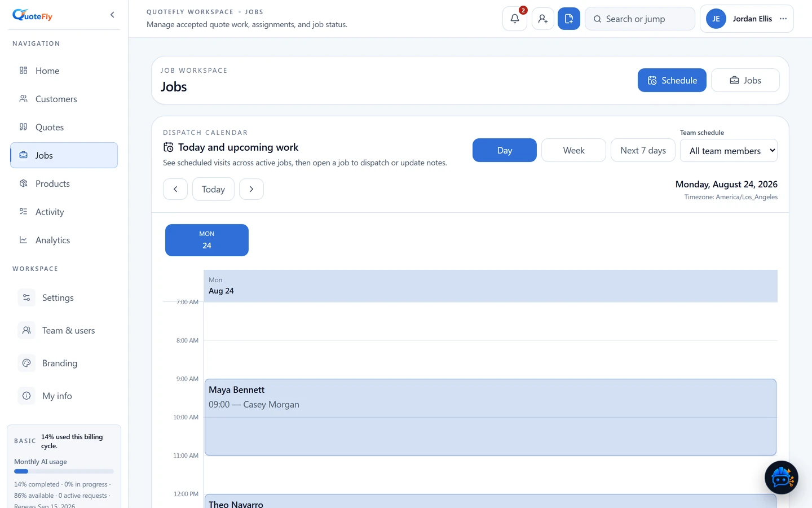
Task: Click the 14% used this billing cycle text
Action: coord(72,441)
